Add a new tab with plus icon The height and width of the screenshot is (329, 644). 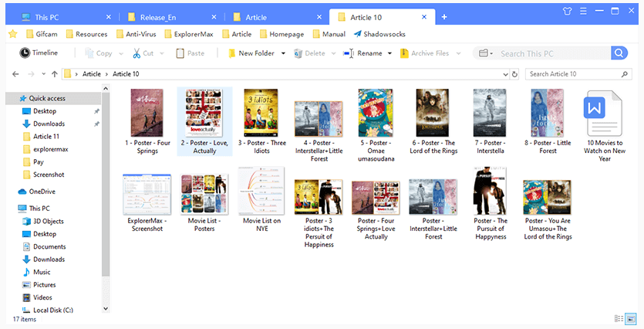444,16
